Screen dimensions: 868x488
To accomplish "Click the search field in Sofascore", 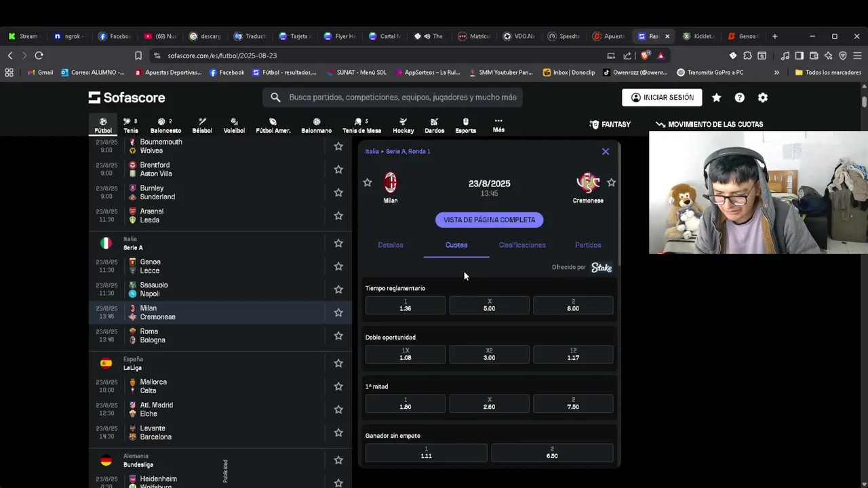I will pyautogui.click(x=392, y=98).
